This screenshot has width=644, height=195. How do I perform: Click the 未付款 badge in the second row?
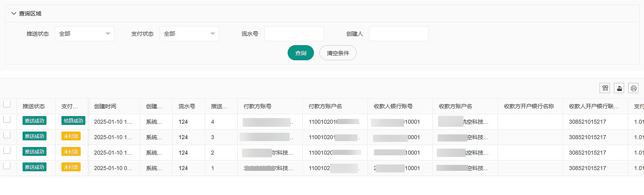click(71, 136)
